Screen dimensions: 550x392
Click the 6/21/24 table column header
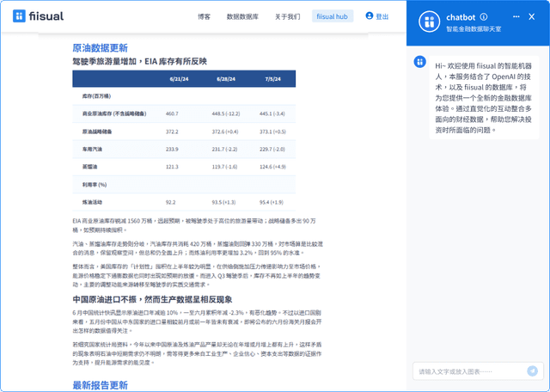pos(179,78)
